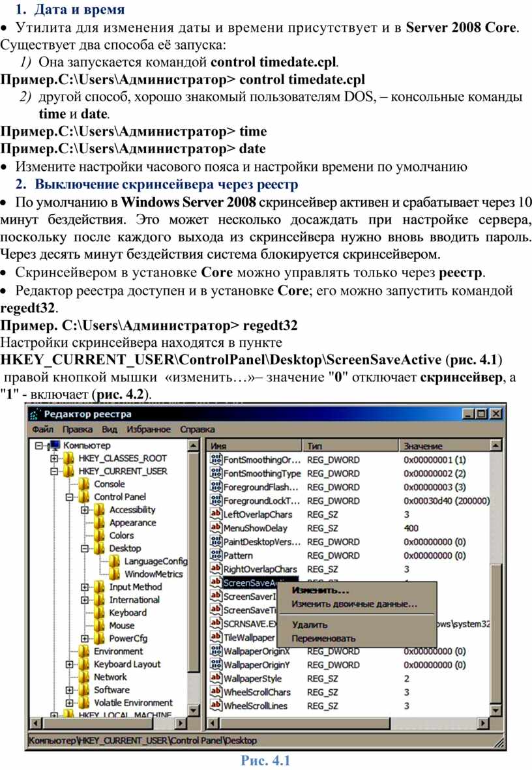Click the WallpaperOriginY DWORD icon
This screenshot has height=770, width=532.
pos(216,664)
